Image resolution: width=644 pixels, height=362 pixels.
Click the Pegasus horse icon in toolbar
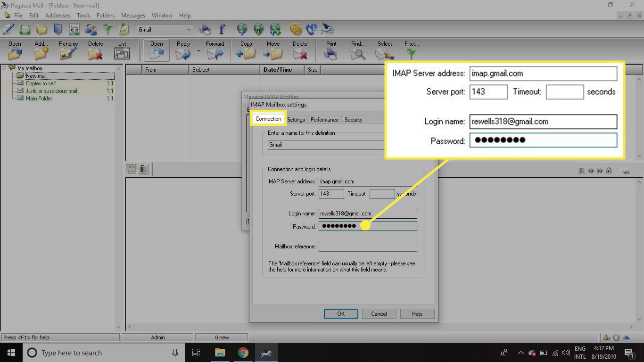coord(328,30)
